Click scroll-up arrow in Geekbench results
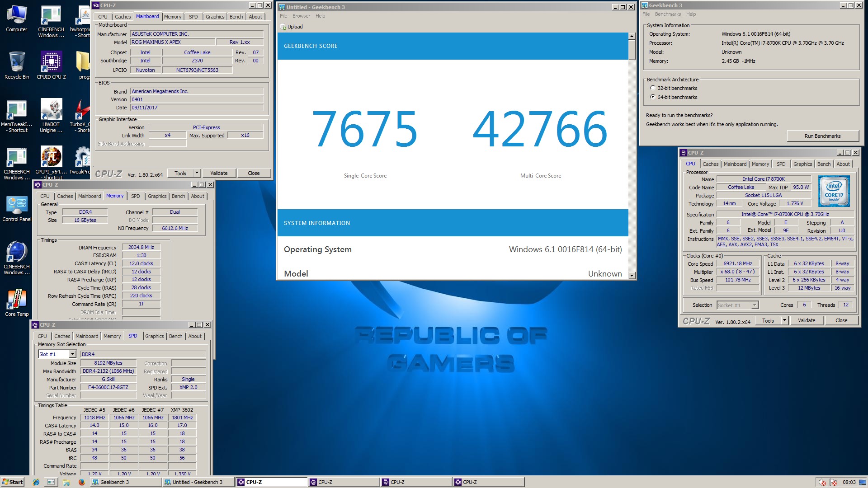This screenshot has height=488, width=868. [x=632, y=36]
